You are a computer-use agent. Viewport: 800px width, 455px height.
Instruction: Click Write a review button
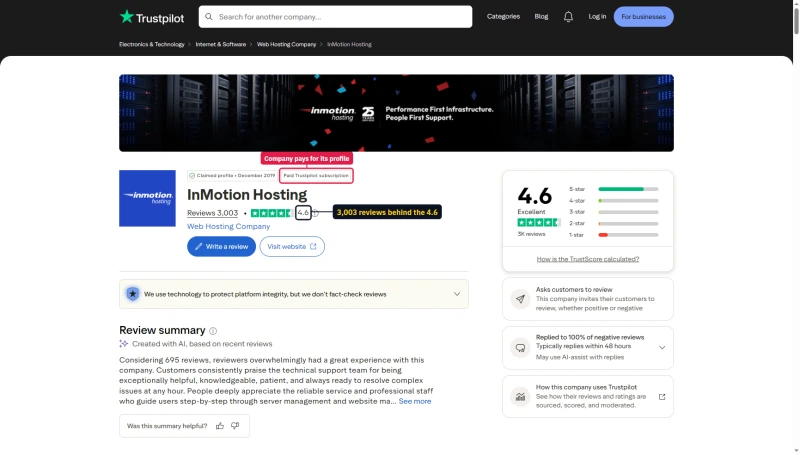221,246
